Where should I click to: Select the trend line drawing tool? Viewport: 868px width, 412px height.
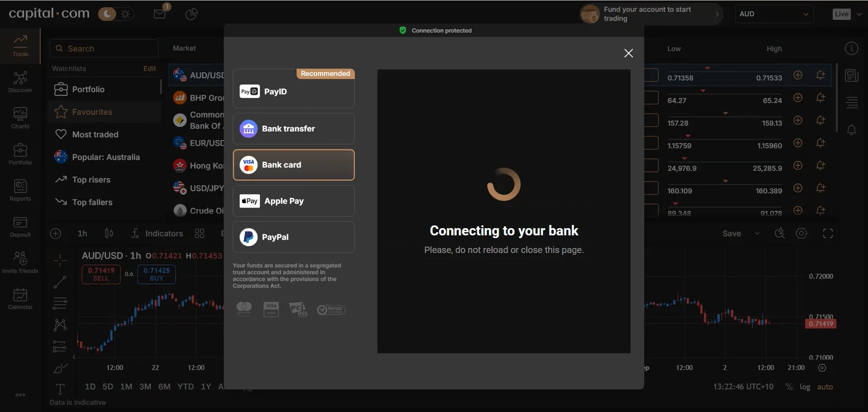60,282
